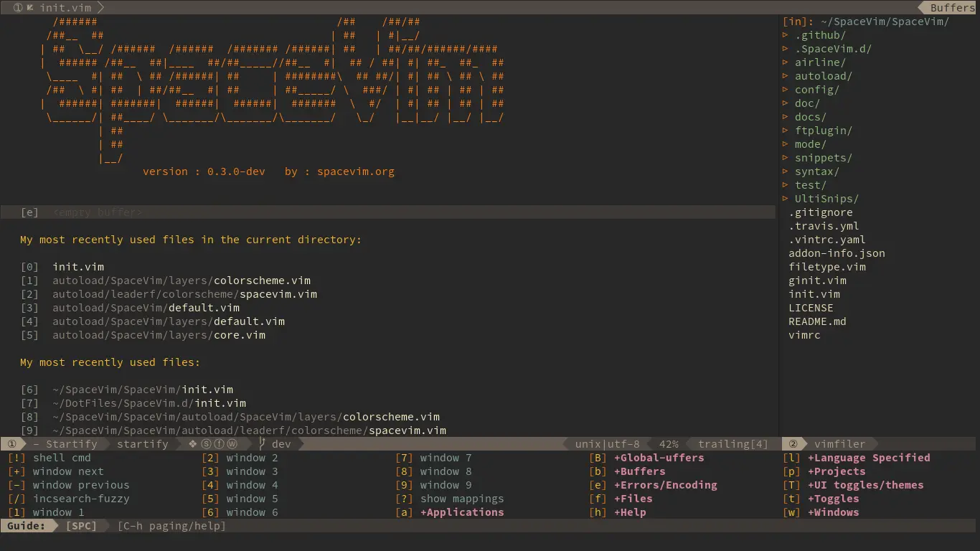980x551 pixels.
Task: Toggle the Ⓕ fill-column indicator
Action: [220, 443]
